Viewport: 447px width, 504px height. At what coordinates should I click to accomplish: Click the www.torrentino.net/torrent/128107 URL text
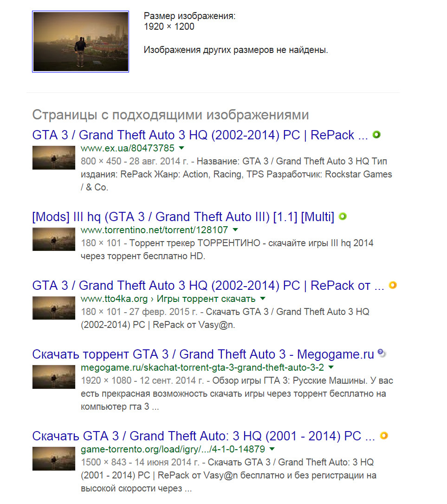(155, 230)
